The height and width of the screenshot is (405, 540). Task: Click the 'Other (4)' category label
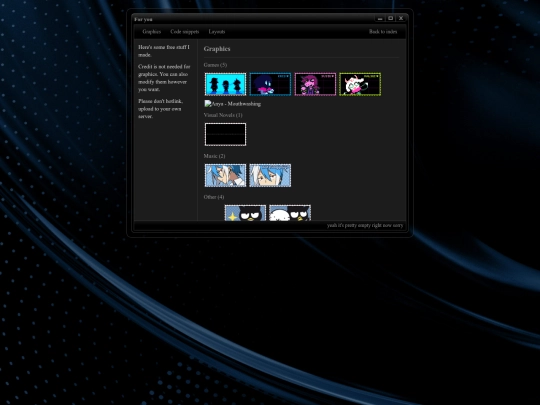coord(214,197)
